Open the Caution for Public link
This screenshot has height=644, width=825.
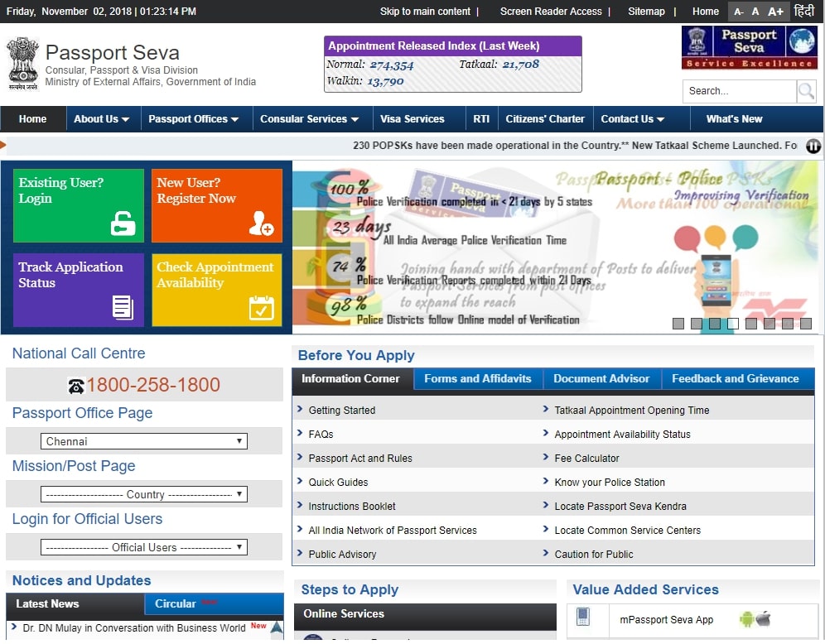[x=594, y=555]
